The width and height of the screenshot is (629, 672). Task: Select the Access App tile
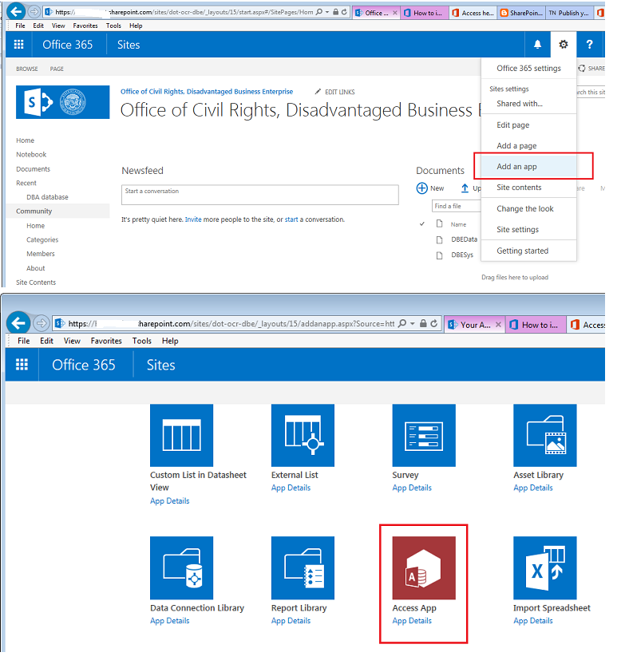pos(424,568)
